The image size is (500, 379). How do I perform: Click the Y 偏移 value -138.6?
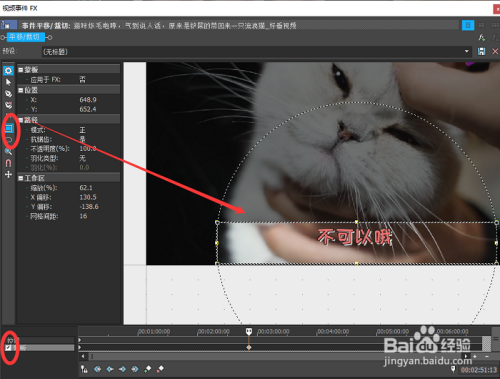pos(89,207)
